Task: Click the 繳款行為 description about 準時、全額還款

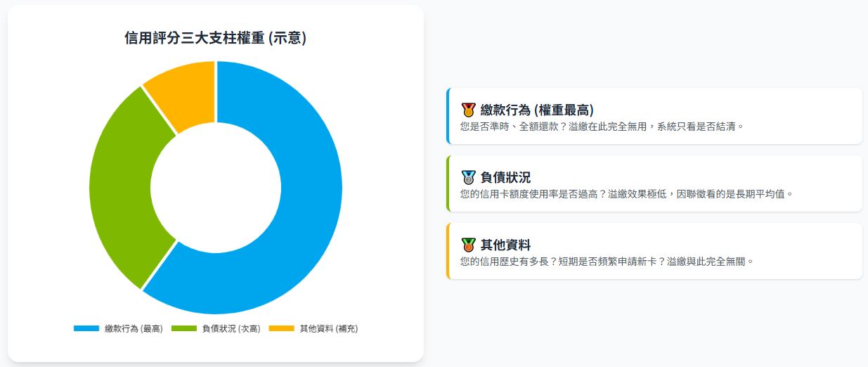Action: tap(601, 127)
